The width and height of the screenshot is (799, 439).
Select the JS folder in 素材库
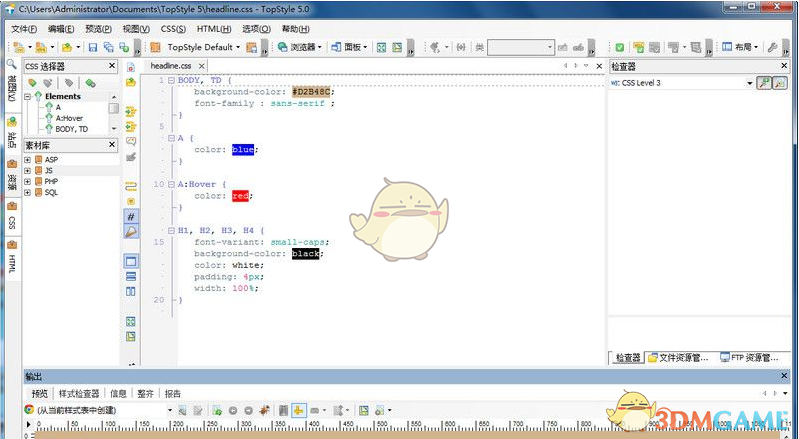[48, 171]
